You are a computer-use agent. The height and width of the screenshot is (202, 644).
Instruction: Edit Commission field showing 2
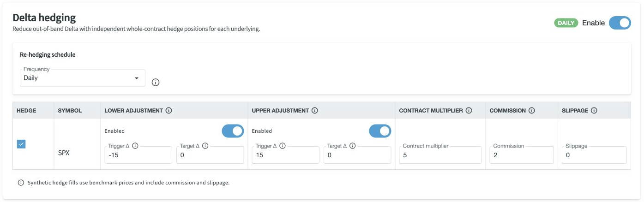tap(522, 155)
